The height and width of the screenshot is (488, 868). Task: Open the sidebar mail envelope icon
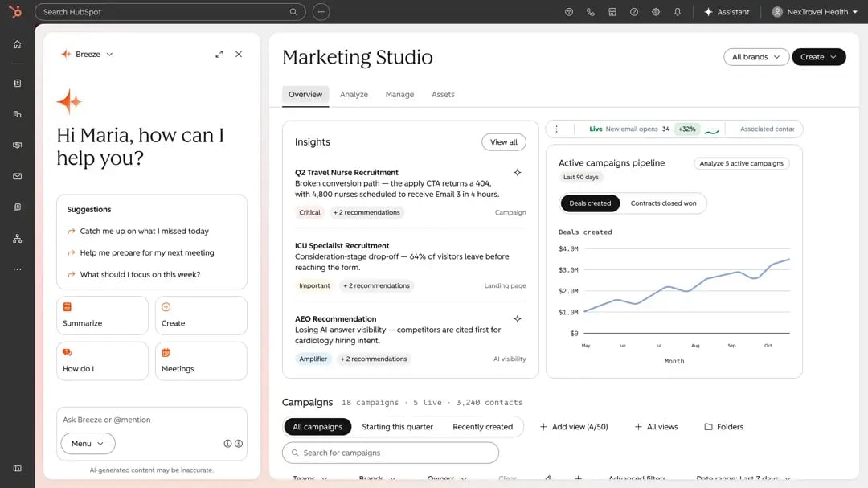pos(17,176)
